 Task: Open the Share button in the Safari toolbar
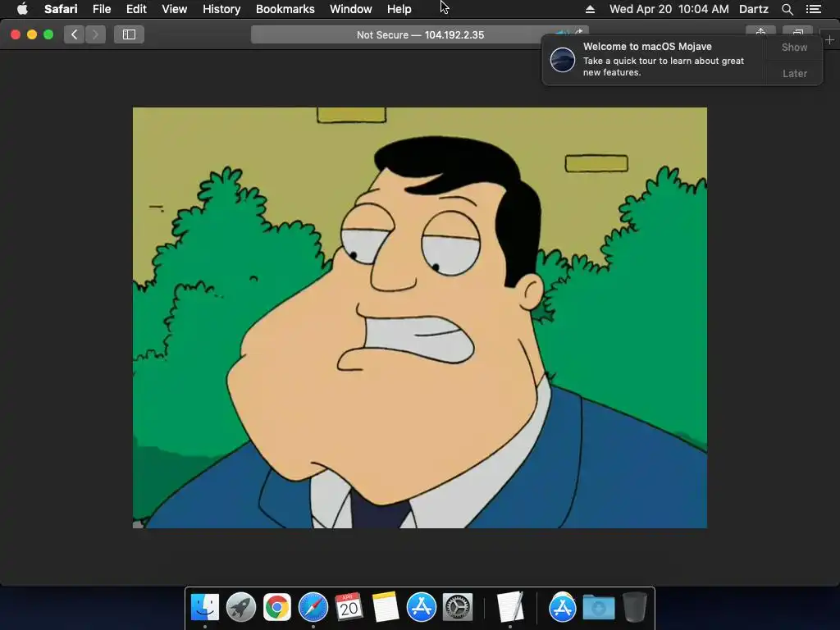point(760,32)
